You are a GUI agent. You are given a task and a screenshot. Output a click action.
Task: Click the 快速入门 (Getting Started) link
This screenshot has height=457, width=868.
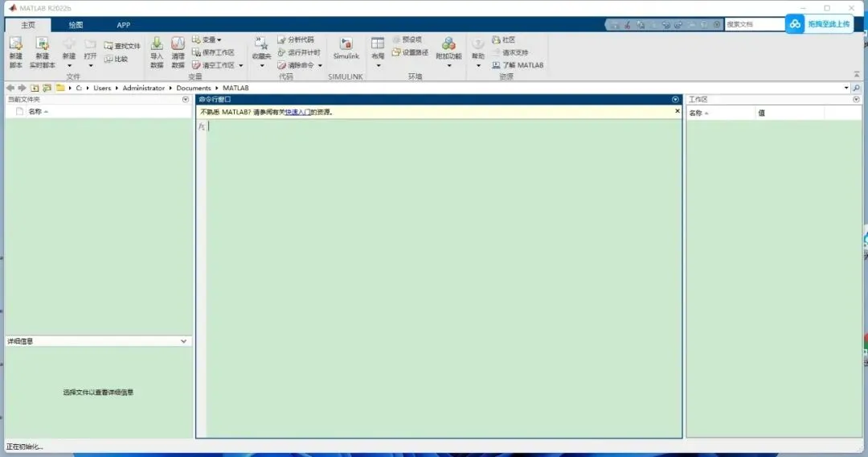(298, 112)
